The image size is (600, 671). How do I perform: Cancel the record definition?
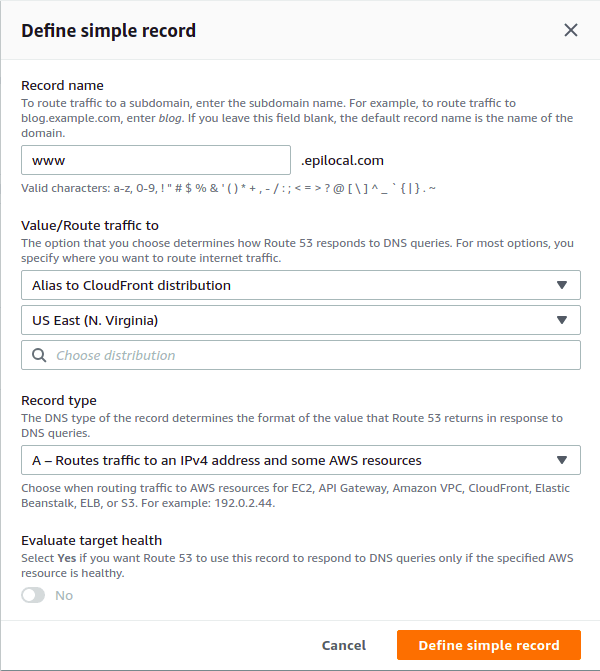click(x=343, y=645)
